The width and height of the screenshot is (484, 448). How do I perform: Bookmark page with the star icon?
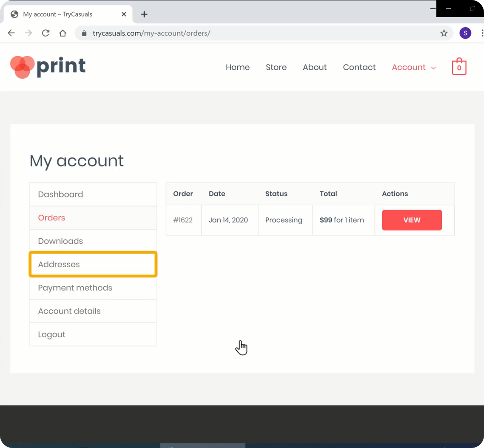(x=444, y=33)
